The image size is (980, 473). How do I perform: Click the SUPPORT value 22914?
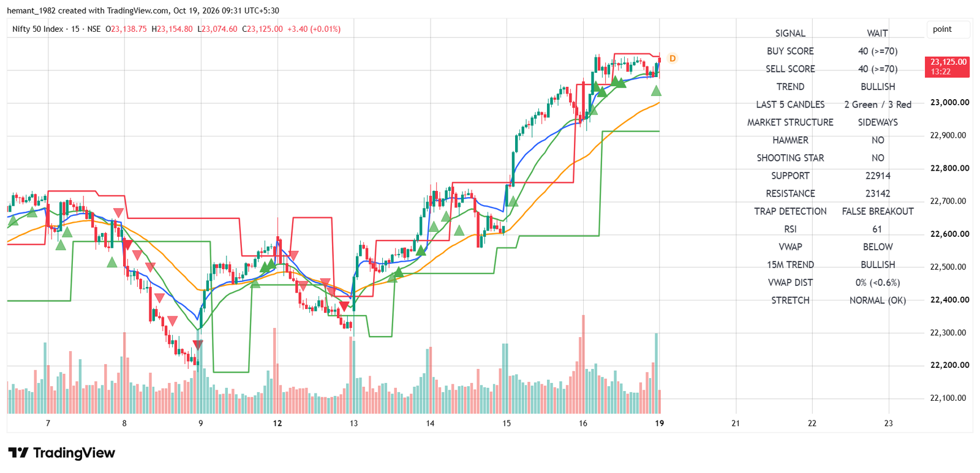[877, 176]
